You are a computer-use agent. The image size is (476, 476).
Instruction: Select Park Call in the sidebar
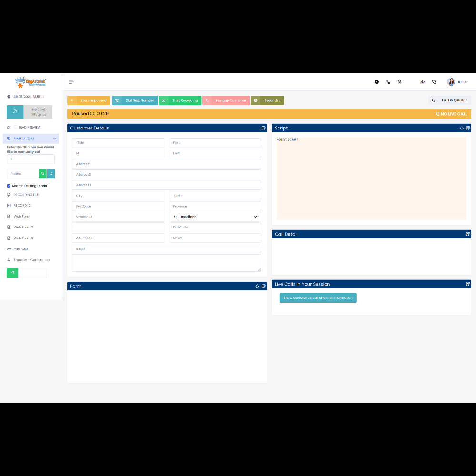tap(20, 249)
